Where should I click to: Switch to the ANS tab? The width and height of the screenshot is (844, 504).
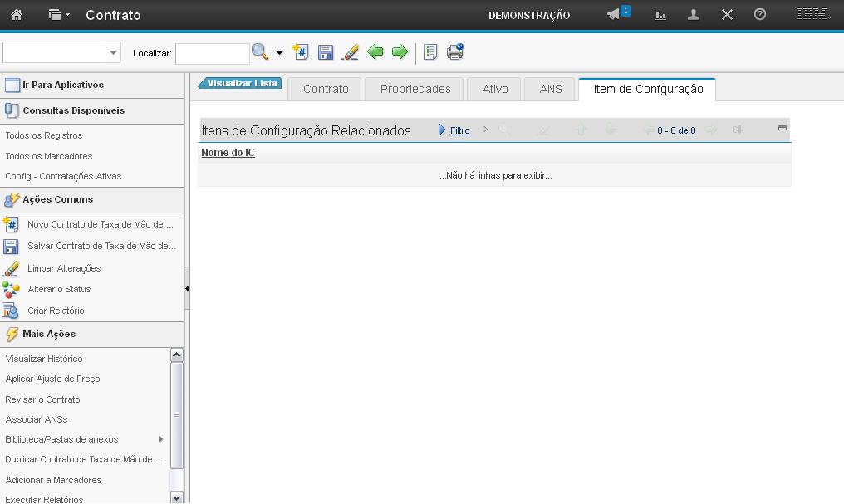(550, 89)
